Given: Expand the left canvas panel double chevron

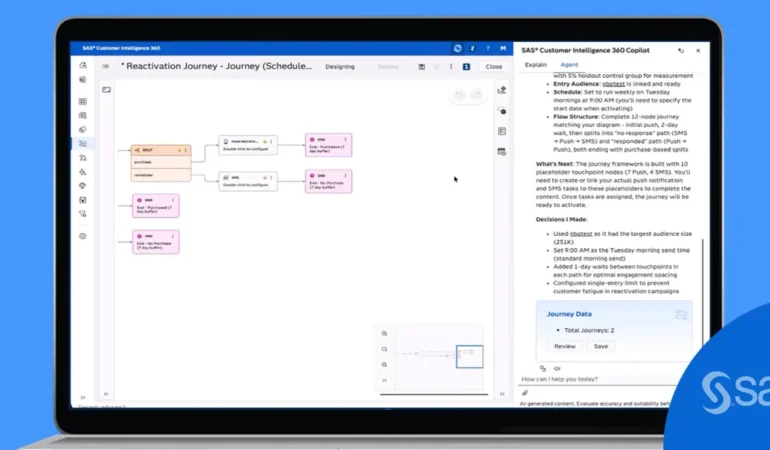Looking at the screenshot, I should [x=106, y=394].
